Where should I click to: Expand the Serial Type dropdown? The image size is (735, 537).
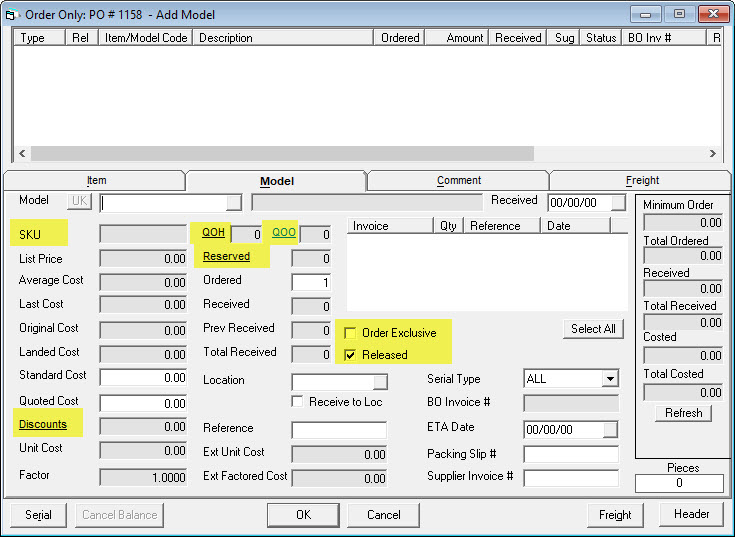(609, 380)
